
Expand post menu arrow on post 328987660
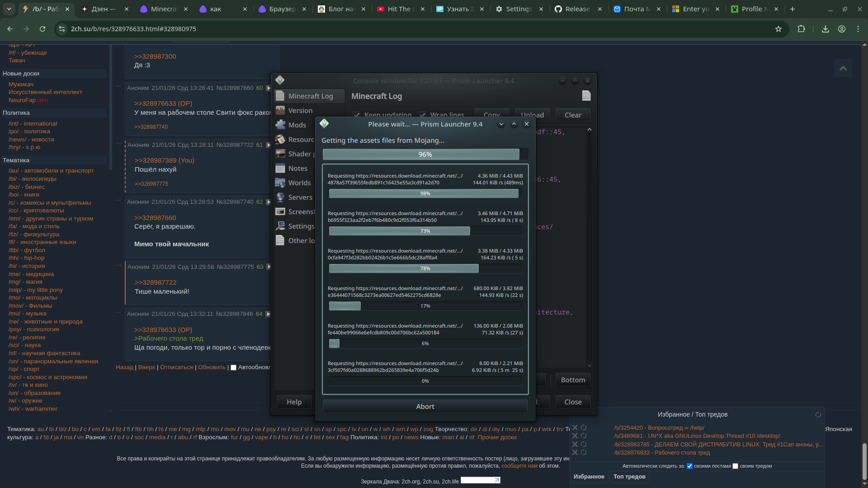click(268, 88)
